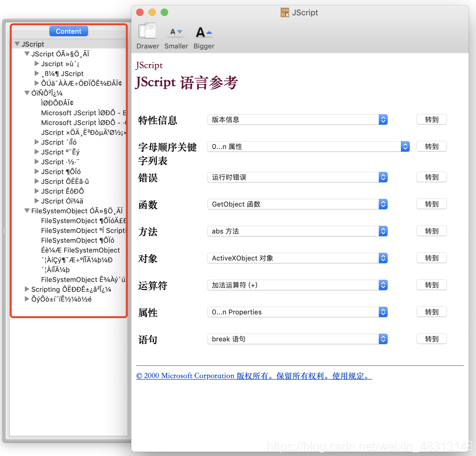476x456 pixels.
Task: Collapse the JScript ÓÃ»§Ö¸ÄÏ node
Action: (27, 54)
